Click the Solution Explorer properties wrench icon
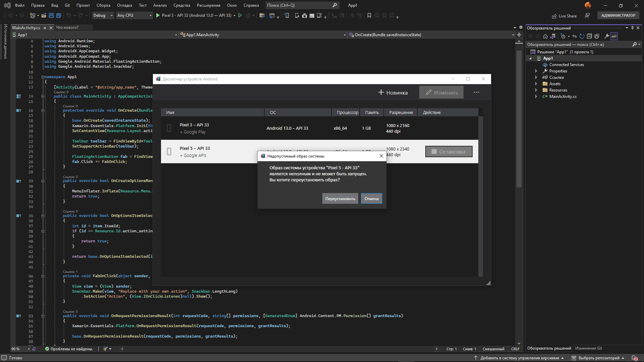644x362 pixels. 607,36
